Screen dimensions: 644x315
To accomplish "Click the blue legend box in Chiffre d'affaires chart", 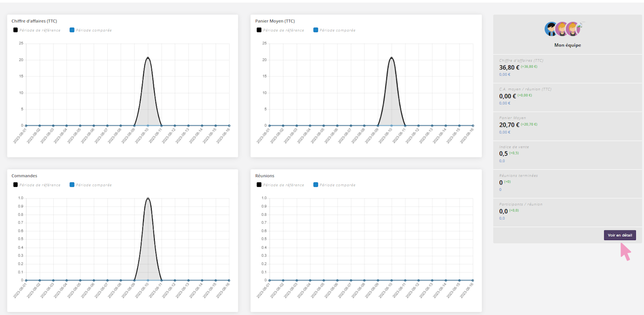I will click(x=72, y=30).
